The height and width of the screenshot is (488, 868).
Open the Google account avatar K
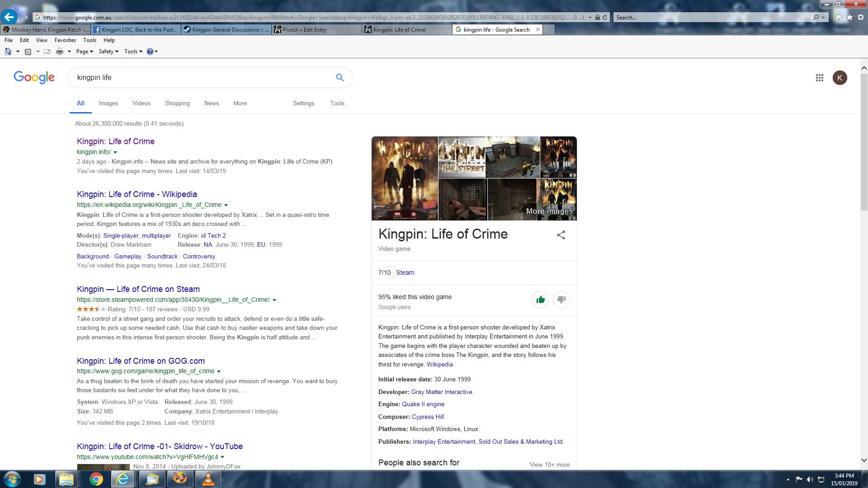[x=840, y=78]
